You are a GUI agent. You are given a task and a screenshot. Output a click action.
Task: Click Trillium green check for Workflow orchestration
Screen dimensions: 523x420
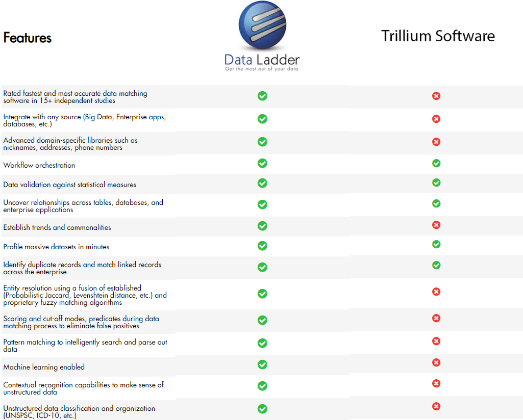pyautogui.click(x=436, y=163)
